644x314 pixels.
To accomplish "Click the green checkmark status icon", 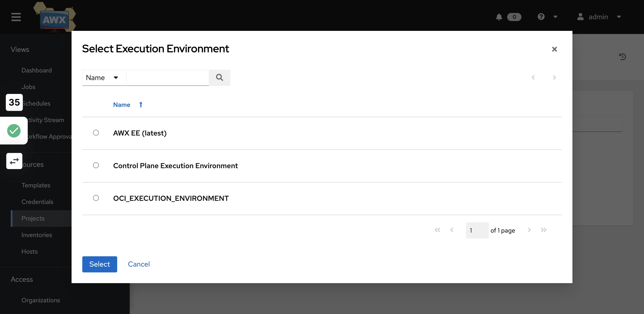I will point(14,131).
